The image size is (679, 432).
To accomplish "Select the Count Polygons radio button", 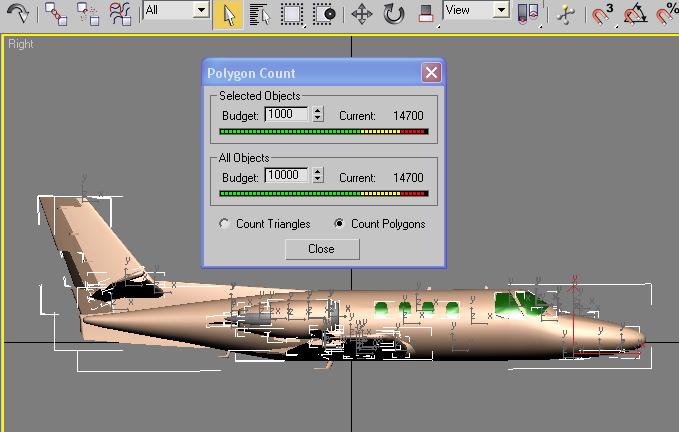I will 339,224.
